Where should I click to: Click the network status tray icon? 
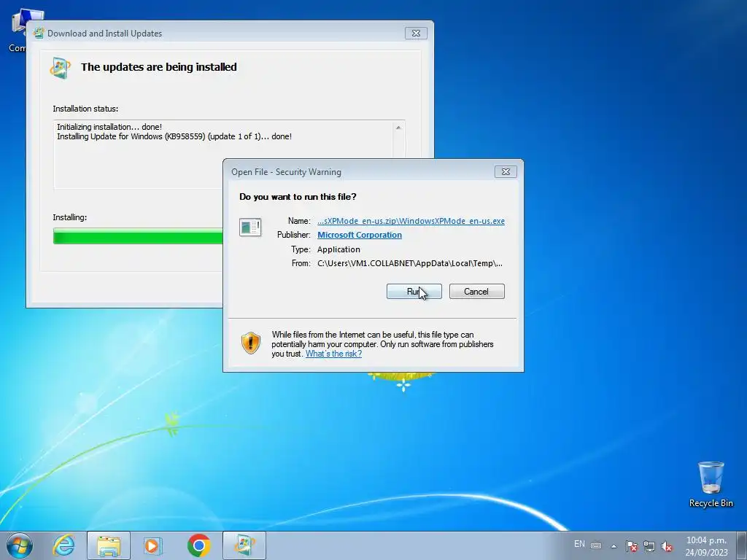pyautogui.click(x=649, y=546)
